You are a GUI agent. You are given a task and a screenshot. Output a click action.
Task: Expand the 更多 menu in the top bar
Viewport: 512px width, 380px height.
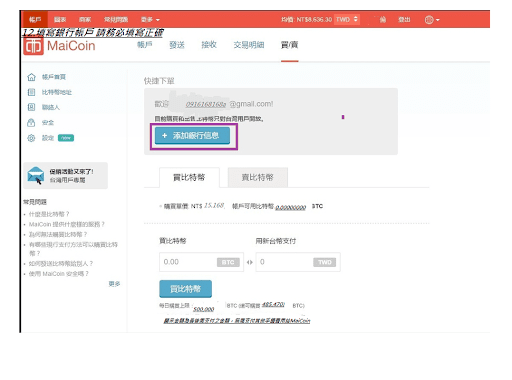(150, 20)
